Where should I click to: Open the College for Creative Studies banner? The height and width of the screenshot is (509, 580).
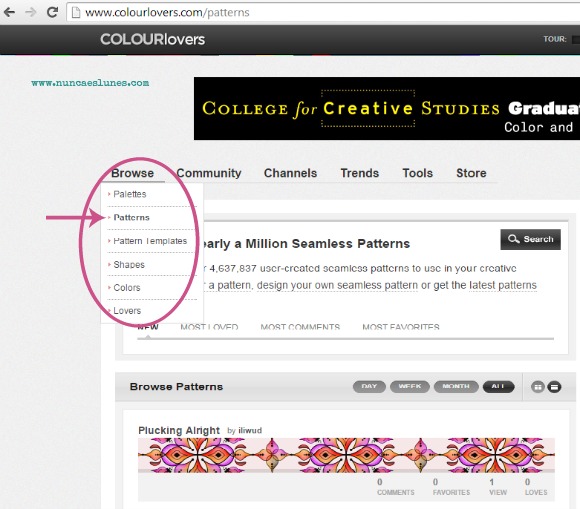pyautogui.click(x=387, y=108)
